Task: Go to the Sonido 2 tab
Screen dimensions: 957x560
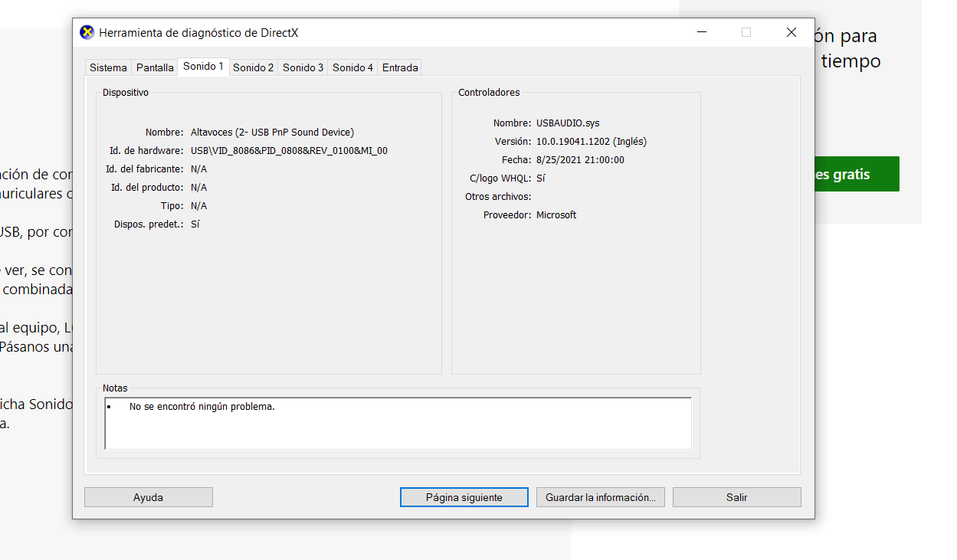Action: click(x=253, y=67)
